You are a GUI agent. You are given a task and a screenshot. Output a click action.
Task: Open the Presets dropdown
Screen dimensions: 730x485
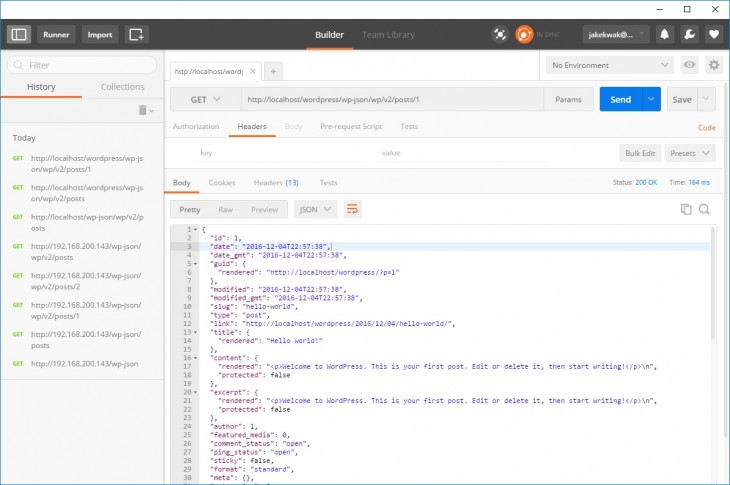[x=691, y=153]
